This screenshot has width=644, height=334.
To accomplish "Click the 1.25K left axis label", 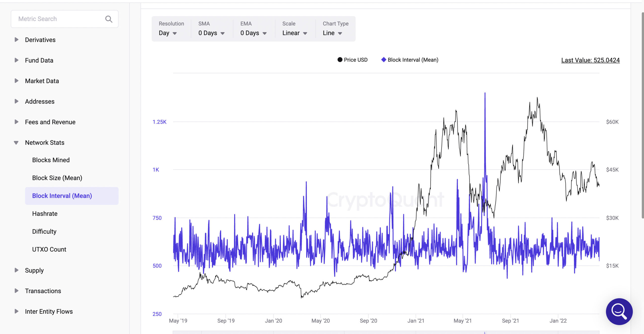I will [159, 122].
